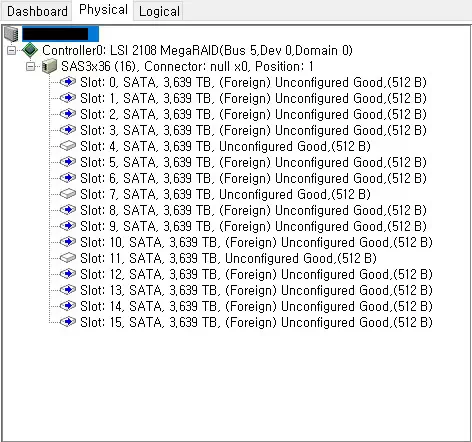The image size is (472, 442).
Task: Select the Slot: 5 SATA drive row text
Action: [x=253, y=162]
